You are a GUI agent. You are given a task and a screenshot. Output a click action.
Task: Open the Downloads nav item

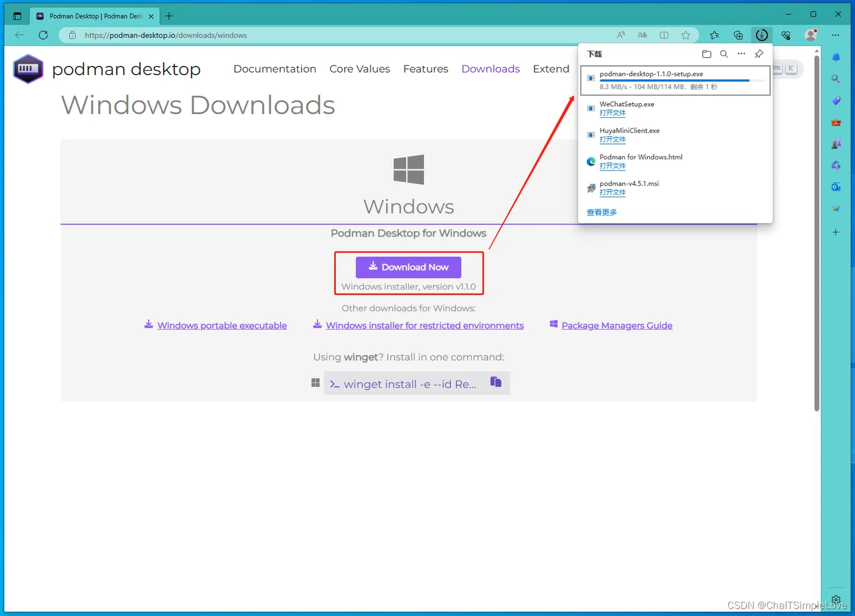(490, 69)
